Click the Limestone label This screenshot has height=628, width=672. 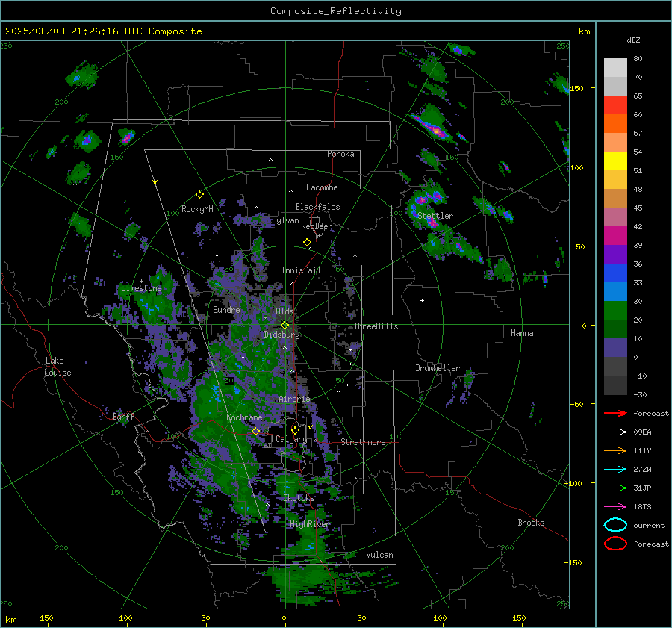coord(141,288)
